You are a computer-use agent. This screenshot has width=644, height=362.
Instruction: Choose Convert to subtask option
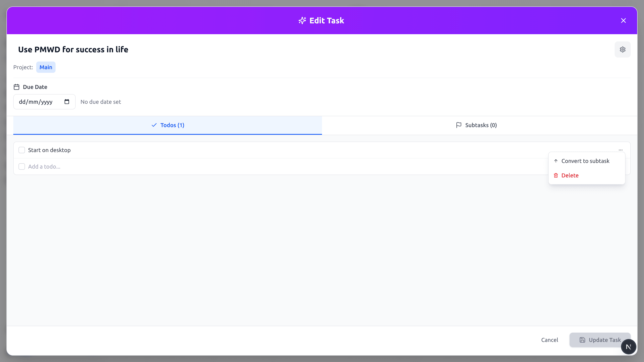coord(585,161)
